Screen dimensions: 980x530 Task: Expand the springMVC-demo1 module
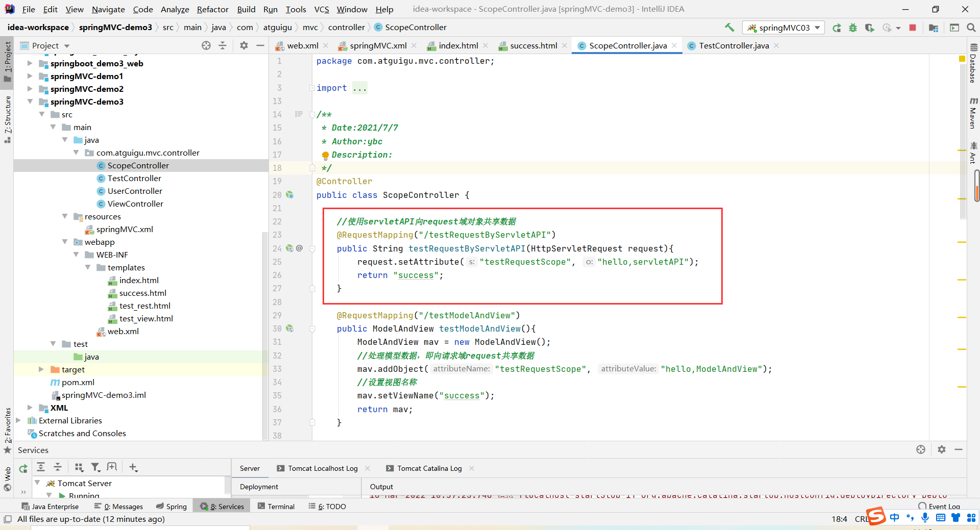[x=30, y=76]
